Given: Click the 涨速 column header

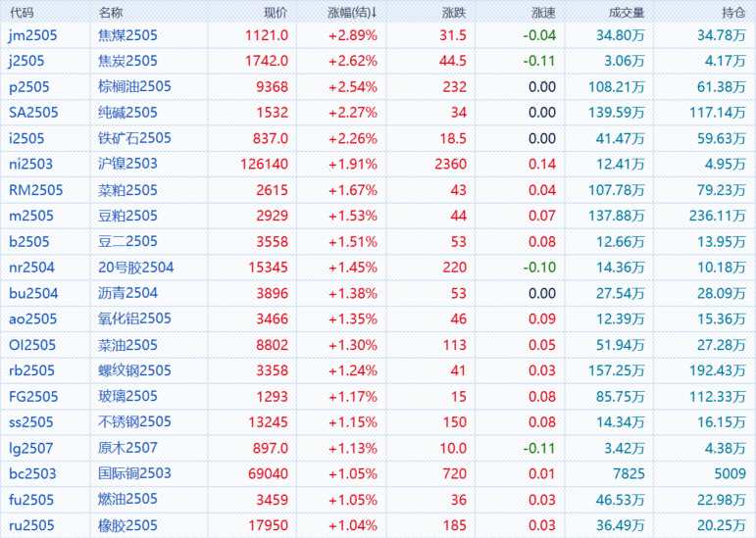Looking at the screenshot, I should click(543, 13).
